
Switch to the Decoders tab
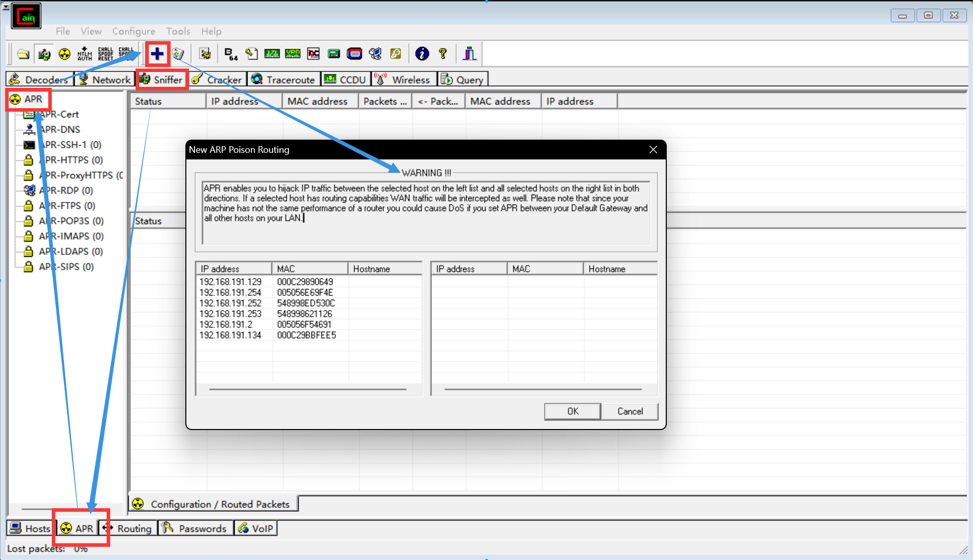coord(39,80)
